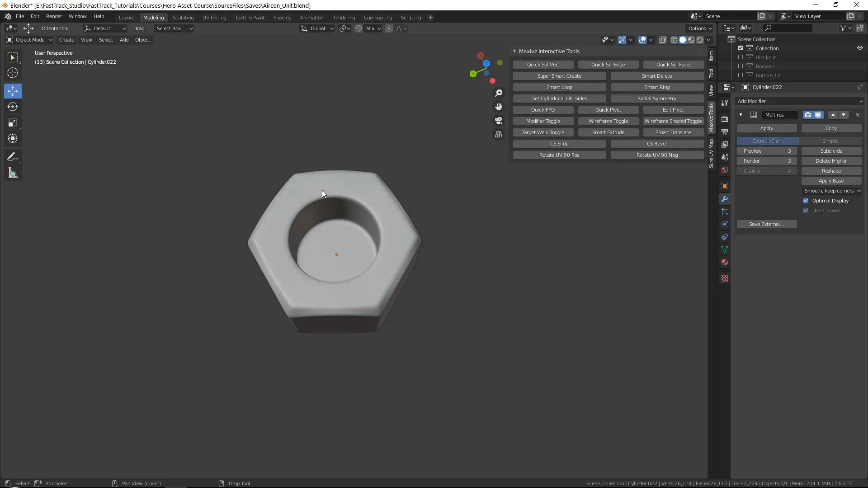Select the Rotate tool
The image size is (868, 488).
(x=13, y=107)
